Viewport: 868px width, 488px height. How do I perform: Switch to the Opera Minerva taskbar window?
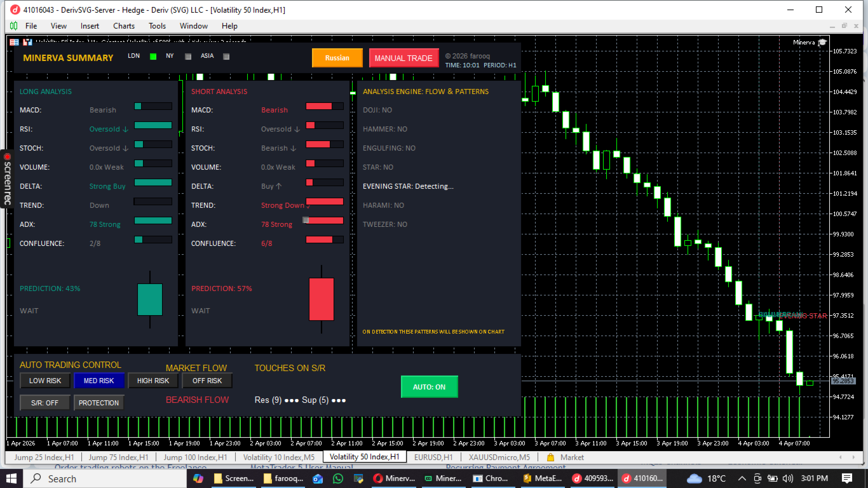click(393, 478)
